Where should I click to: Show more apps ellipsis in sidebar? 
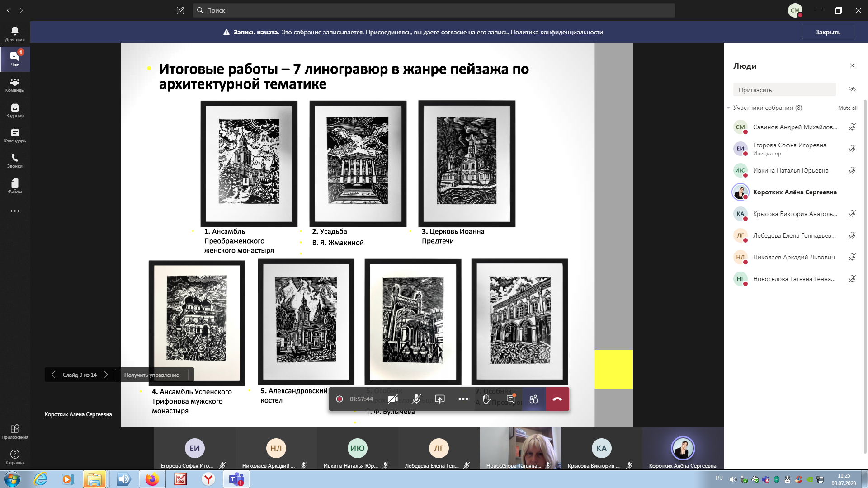15,211
